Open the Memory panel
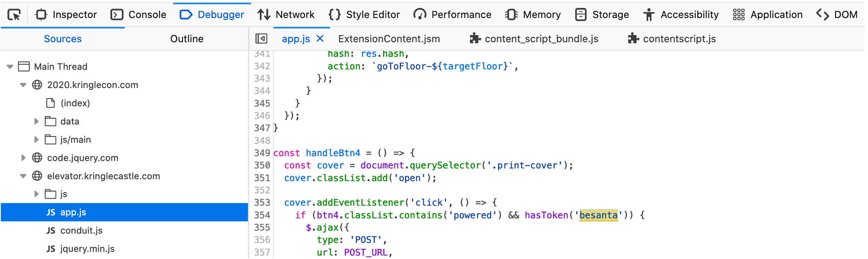 532,15
